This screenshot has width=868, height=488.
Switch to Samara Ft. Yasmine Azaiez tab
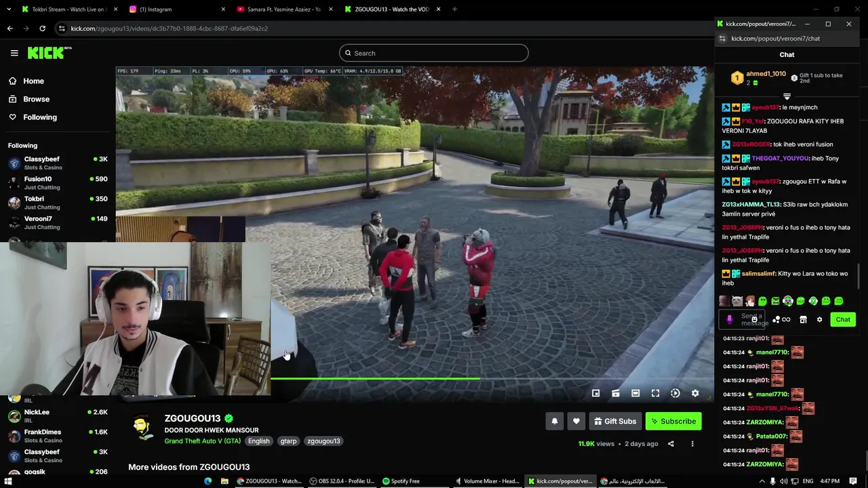[284, 9]
